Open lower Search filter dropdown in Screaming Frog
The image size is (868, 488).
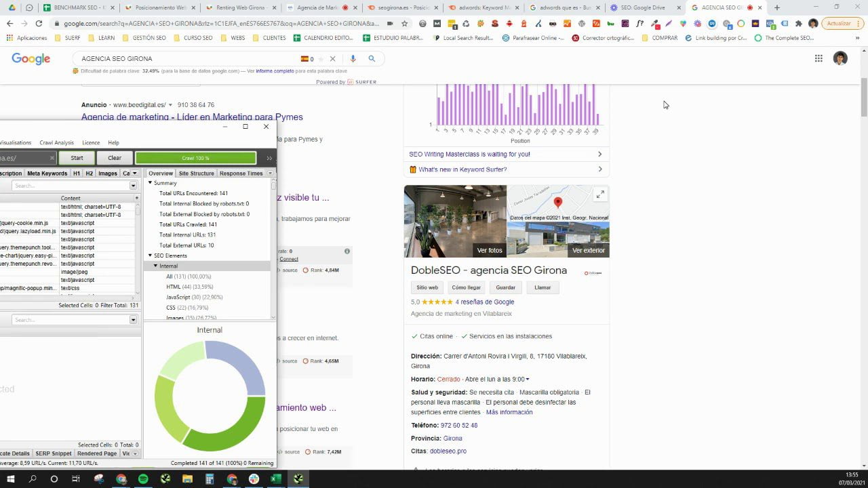134,320
